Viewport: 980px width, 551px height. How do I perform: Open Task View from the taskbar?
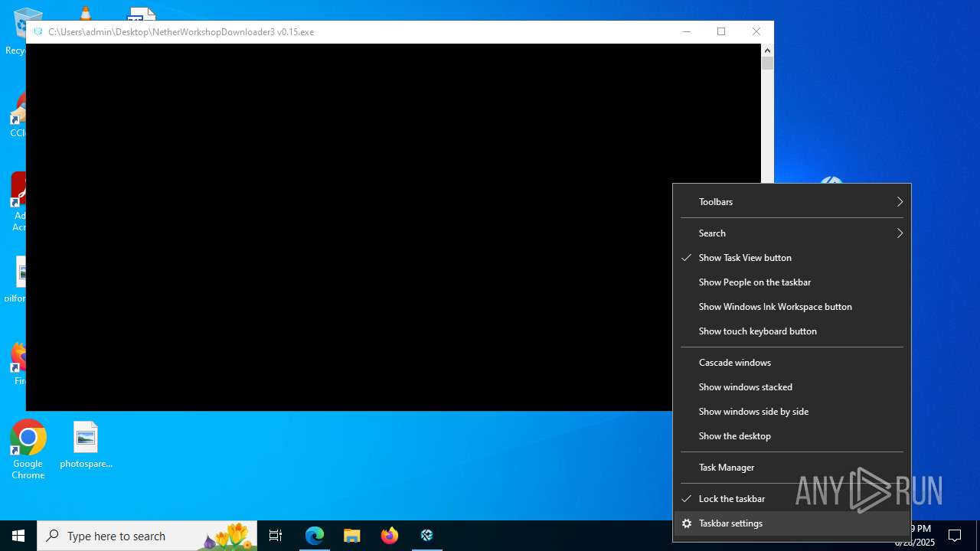pos(276,536)
